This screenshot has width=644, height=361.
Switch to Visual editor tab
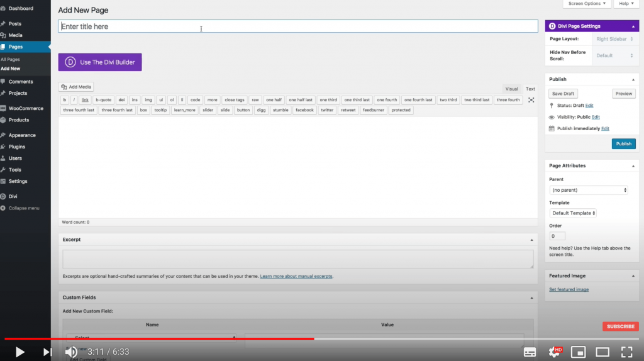coord(511,89)
